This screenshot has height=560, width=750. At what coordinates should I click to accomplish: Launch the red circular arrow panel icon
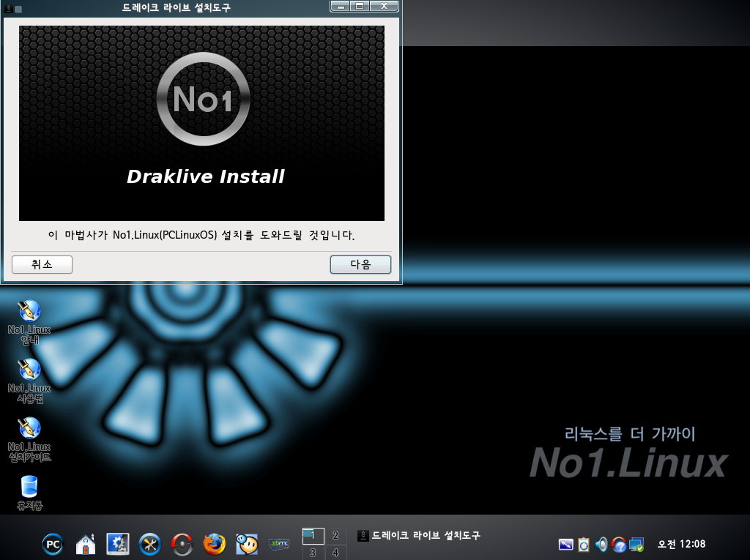pyautogui.click(x=182, y=544)
